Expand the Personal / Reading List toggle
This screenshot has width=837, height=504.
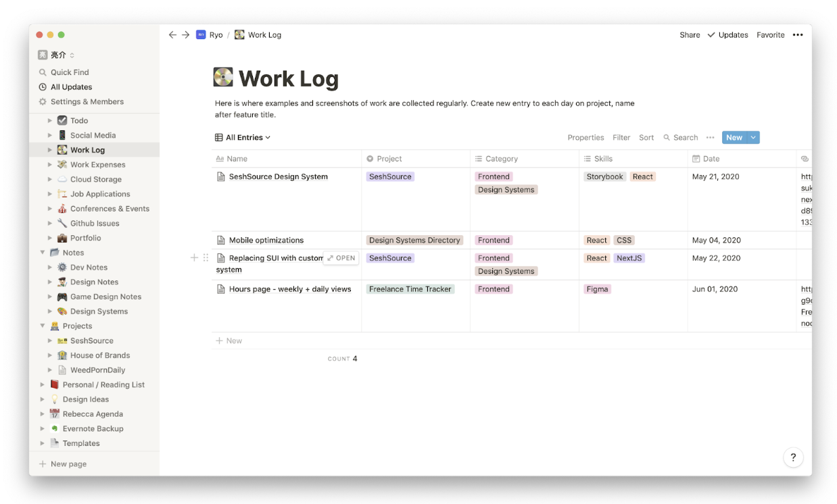pyautogui.click(x=42, y=384)
